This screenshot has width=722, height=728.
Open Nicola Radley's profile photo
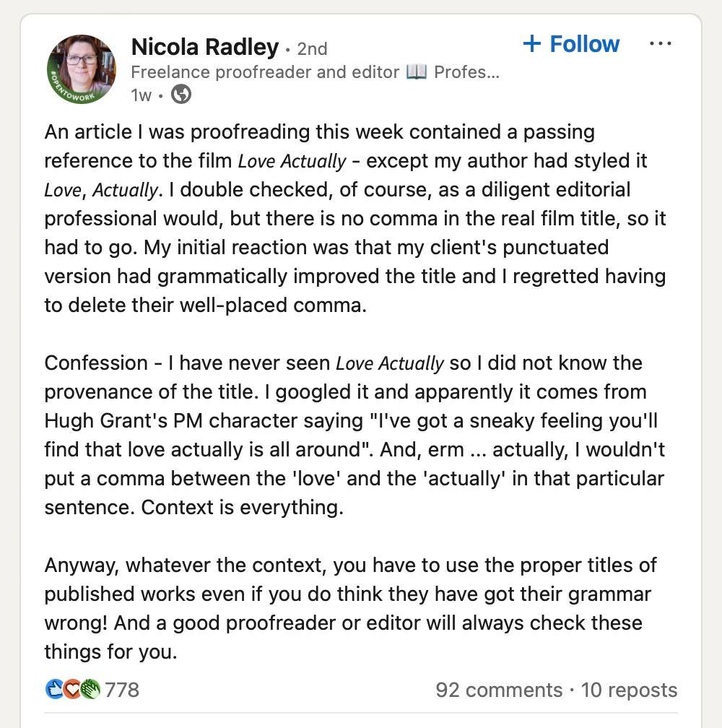pos(81,69)
